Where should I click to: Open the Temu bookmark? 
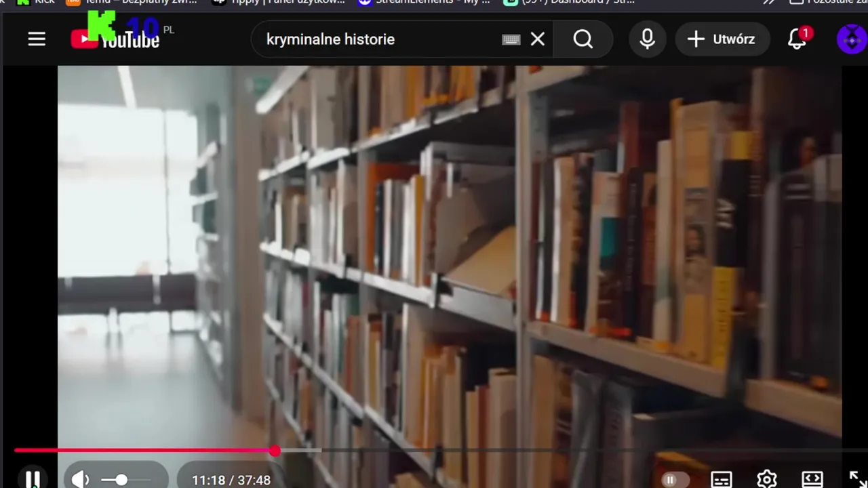(132, 2)
